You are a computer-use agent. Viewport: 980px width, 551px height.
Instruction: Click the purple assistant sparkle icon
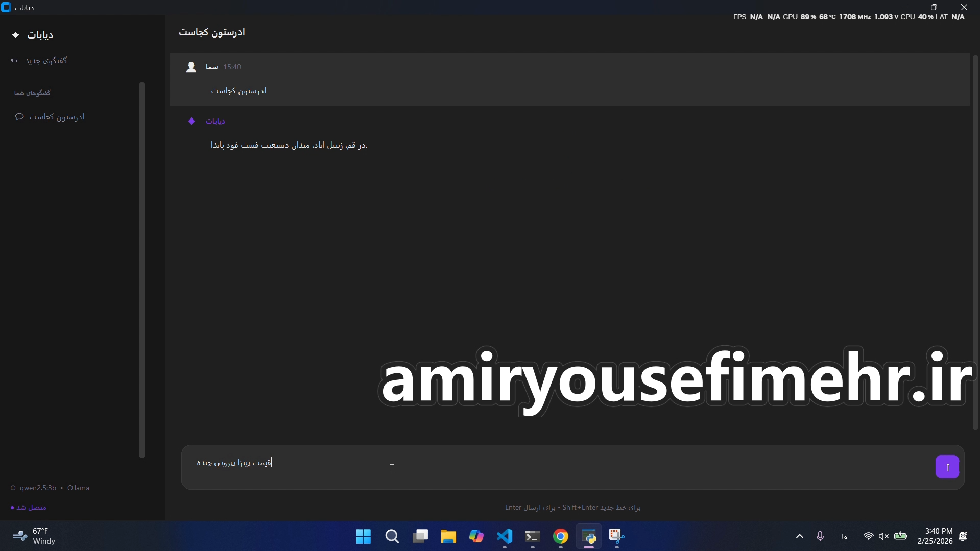[x=192, y=121]
